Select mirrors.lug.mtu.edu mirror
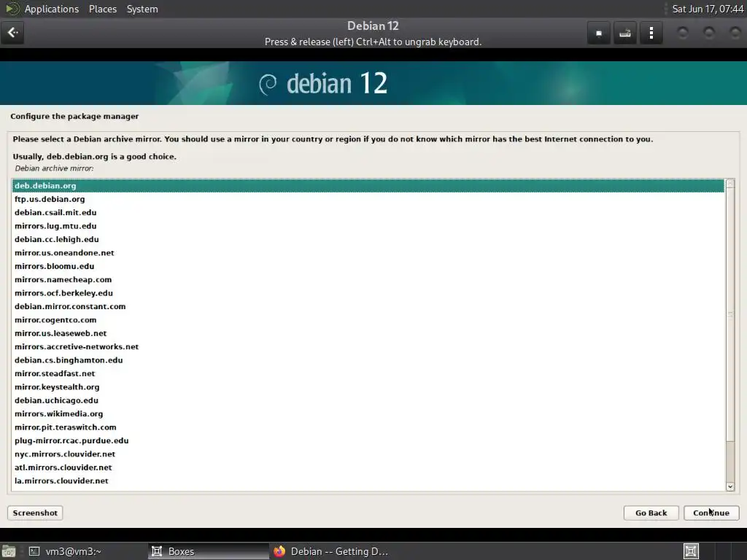The height and width of the screenshot is (560, 747). (x=368, y=226)
